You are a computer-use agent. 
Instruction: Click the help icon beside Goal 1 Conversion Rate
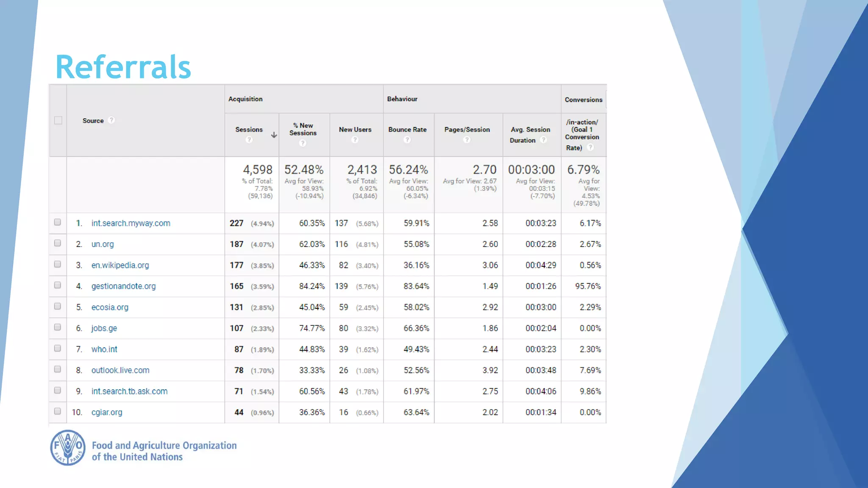pyautogui.click(x=590, y=147)
